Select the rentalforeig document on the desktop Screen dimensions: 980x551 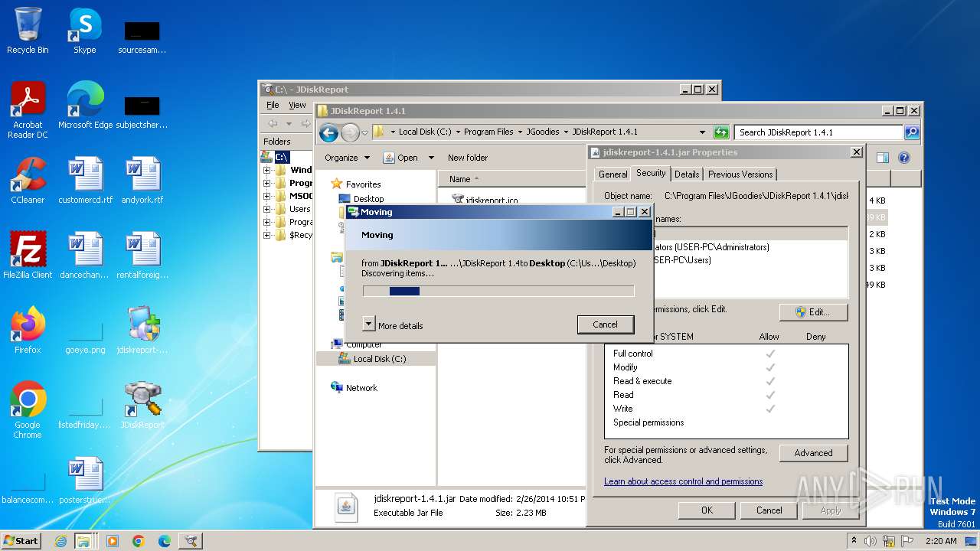pos(142,256)
